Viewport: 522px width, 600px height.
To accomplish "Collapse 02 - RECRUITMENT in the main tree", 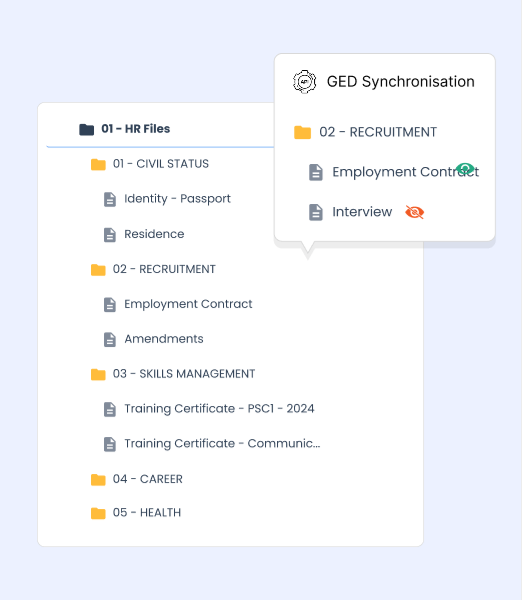I will [x=164, y=269].
